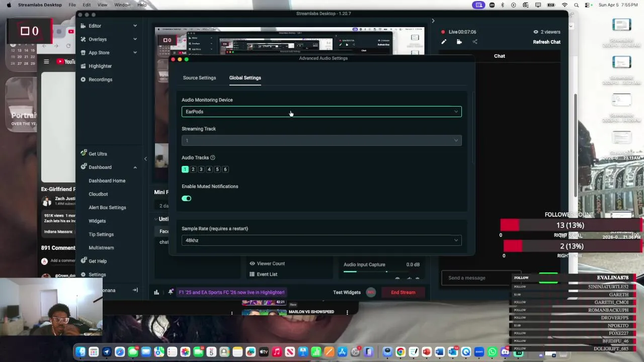Click Refresh Chat
This screenshot has width=644, height=362.
coord(546,42)
